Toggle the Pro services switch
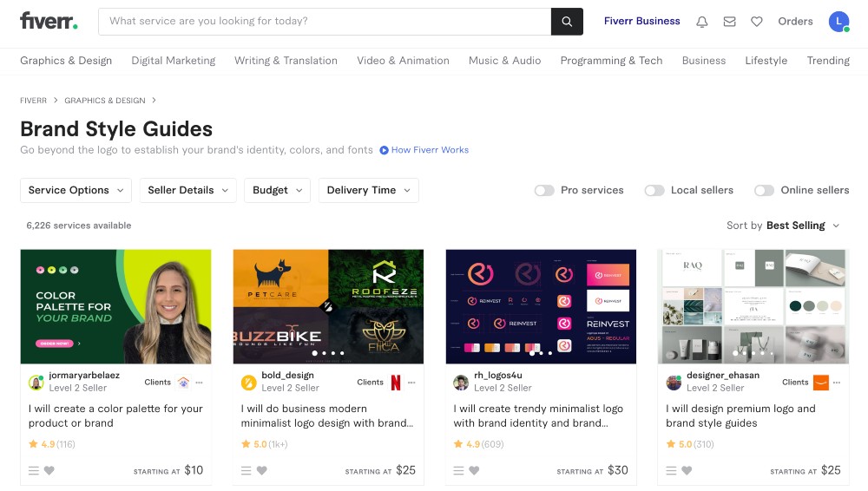 [x=544, y=191]
